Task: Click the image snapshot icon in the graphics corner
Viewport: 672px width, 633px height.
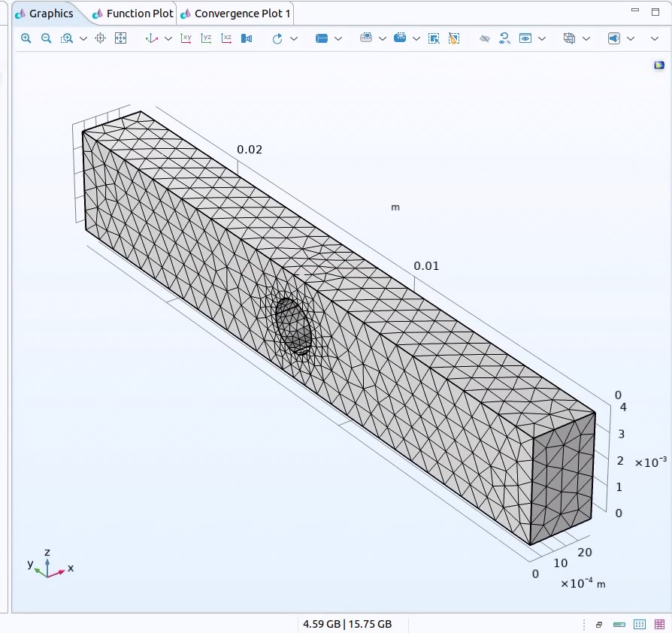Action: [x=659, y=66]
